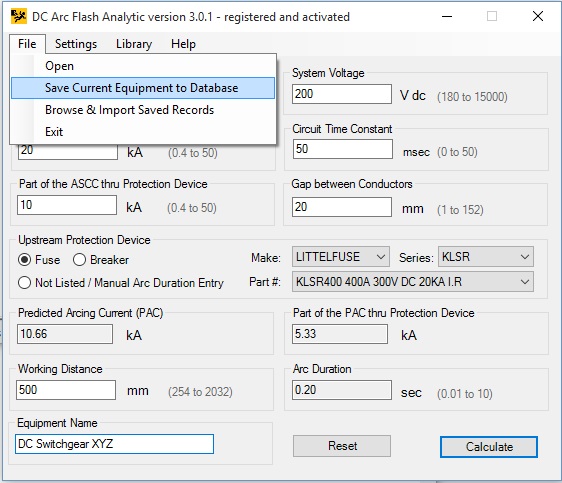Focus the Equipment Name text field
The image size is (562, 483).
click(x=114, y=444)
